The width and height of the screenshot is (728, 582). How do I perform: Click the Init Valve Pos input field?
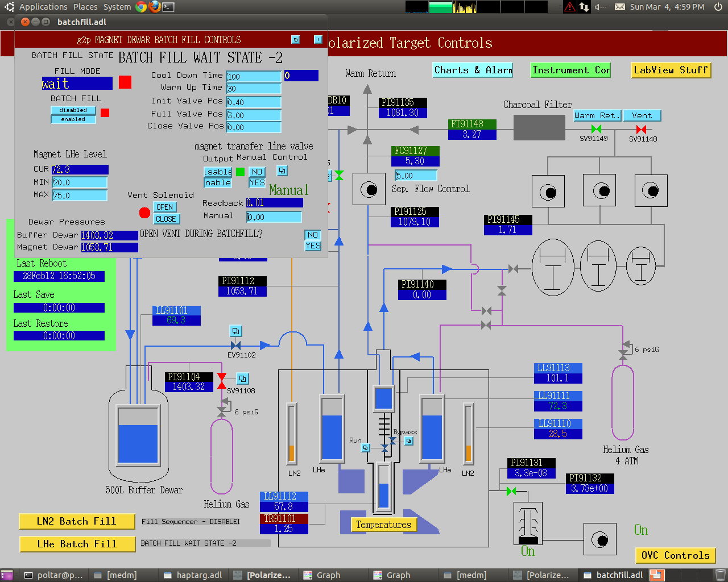click(x=254, y=102)
